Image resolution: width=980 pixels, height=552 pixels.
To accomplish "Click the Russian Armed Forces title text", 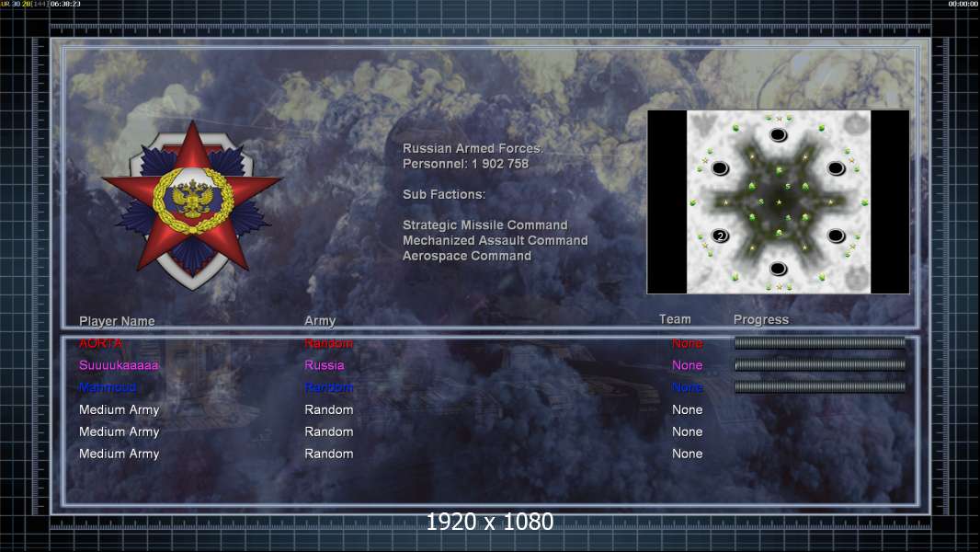I will [x=473, y=149].
